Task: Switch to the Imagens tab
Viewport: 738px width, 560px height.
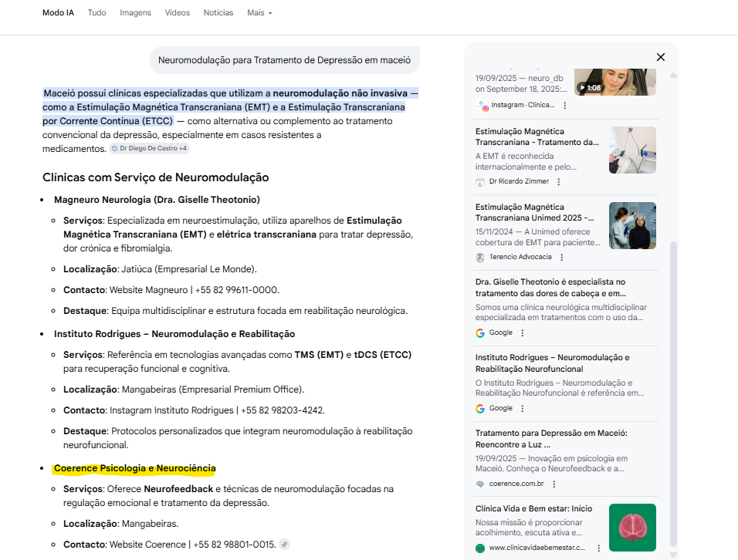Action: [x=135, y=12]
